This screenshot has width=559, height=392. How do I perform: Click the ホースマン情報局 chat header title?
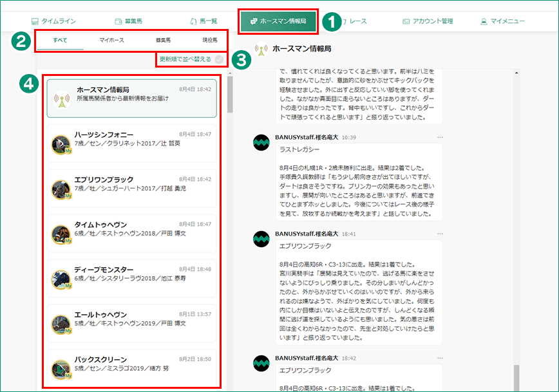click(301, 49)
